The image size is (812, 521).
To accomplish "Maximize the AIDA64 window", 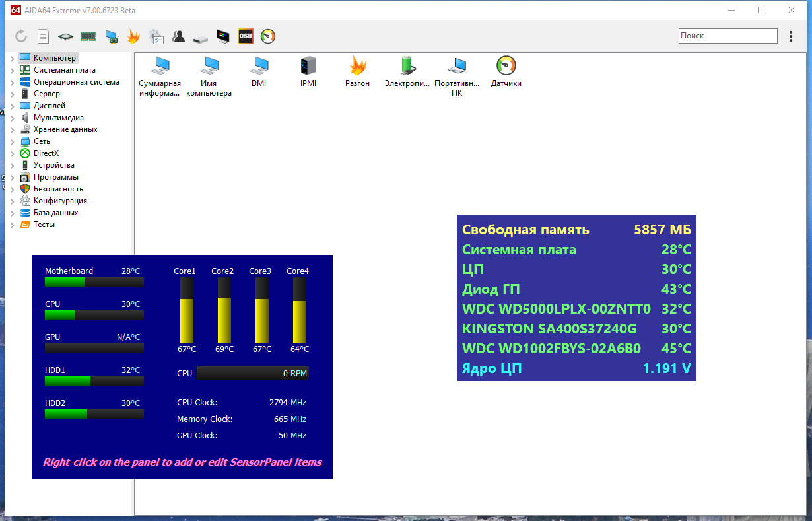I will [x=761, y=10].
